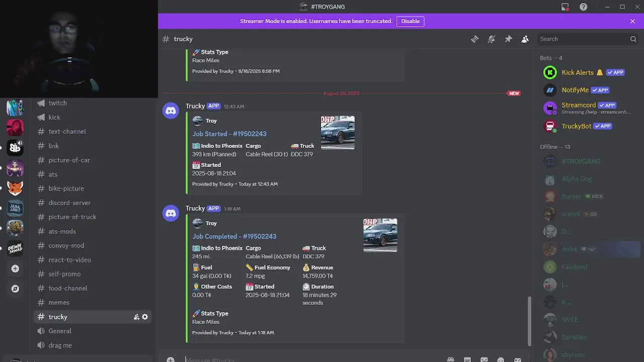Viewport: 644px width, 362px height.
Task: Open the picture-of-car channel
Action: [92, 160]
